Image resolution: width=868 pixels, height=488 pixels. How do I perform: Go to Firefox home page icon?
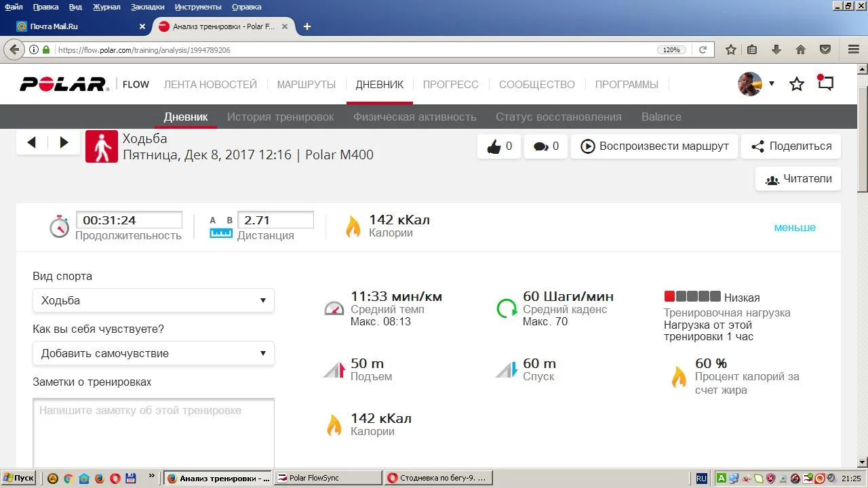pyautogui.click(x=800, y=49)
